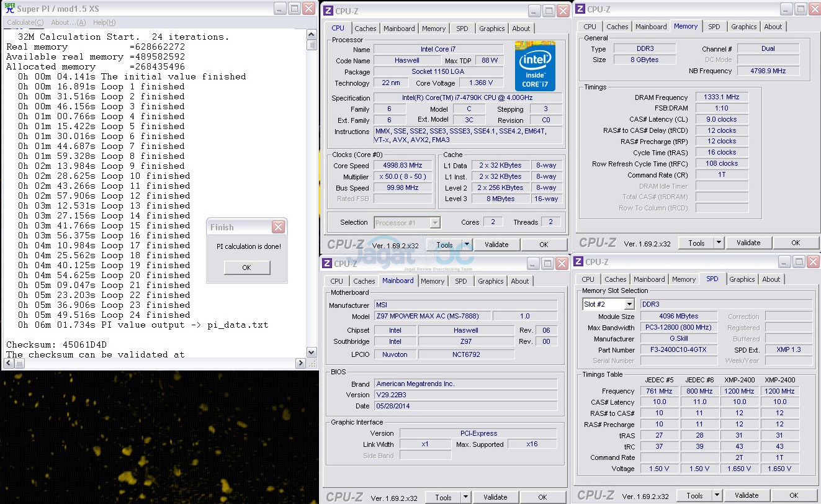
Task: Close the Finish dialog with its X
Action: (278, 227)
